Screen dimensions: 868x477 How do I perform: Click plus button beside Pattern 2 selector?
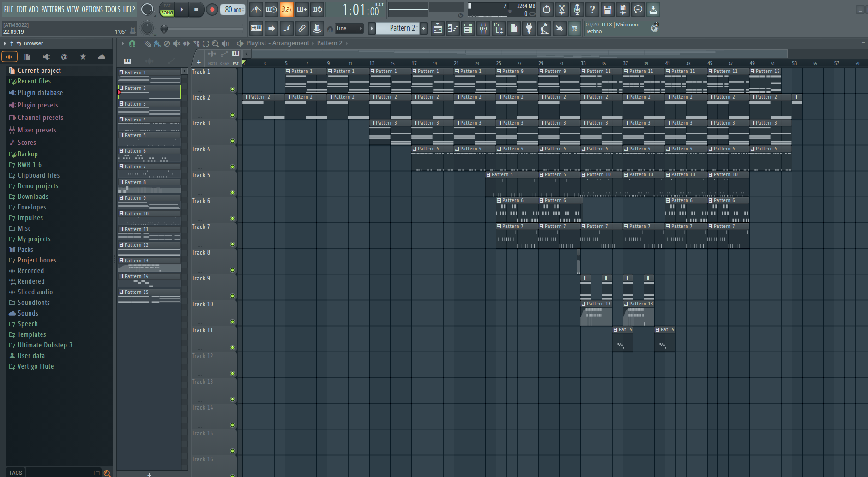click(423, 29)
